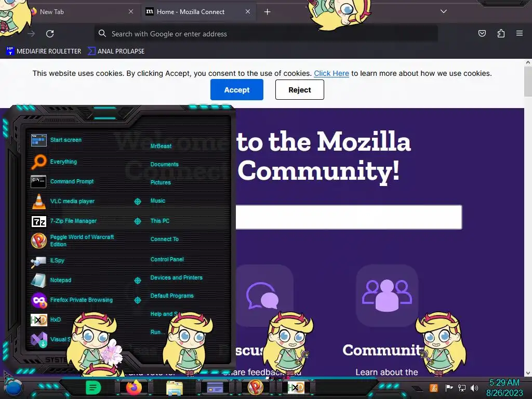The width and height of the screenshot is (532, 399).
Task: Open the Community people icon card
Action: pos(387,296)
